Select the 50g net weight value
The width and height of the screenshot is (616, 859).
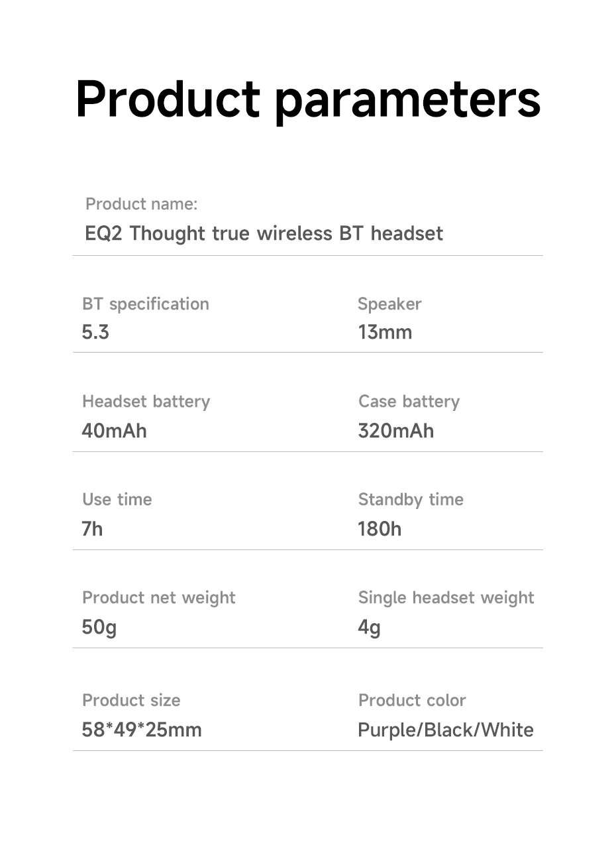coord(99,627)
